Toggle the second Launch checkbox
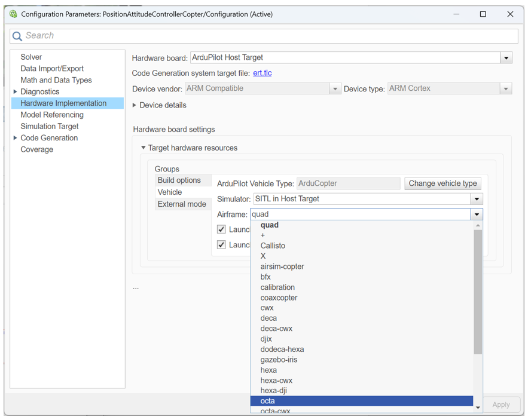531x420 pixels. point(221,245)
